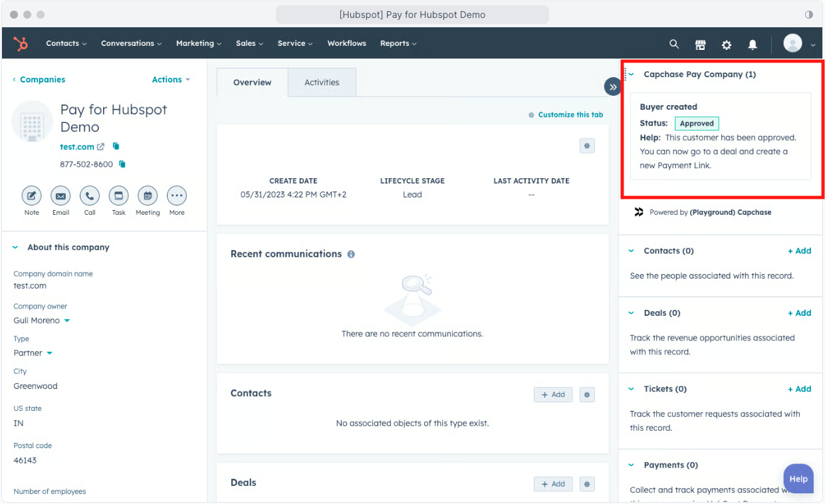Screen dimensions: 825x504
Task: Open the Conversations navigation menu
Action: point(132,44)
